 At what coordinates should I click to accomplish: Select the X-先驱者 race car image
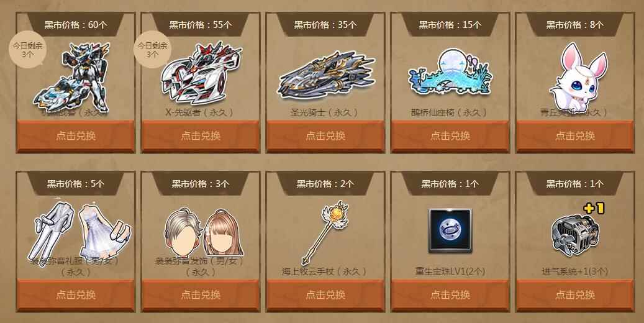[201, 73]
